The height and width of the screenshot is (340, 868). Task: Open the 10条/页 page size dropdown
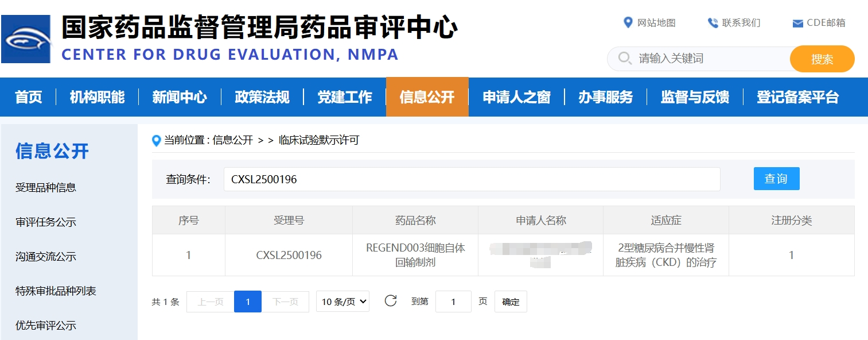pyautogui.click(x=342, y=302)
